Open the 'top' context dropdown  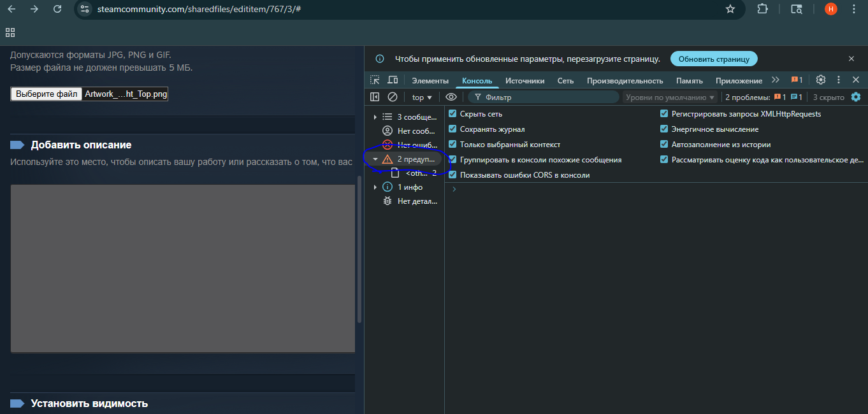coord(422,97)
